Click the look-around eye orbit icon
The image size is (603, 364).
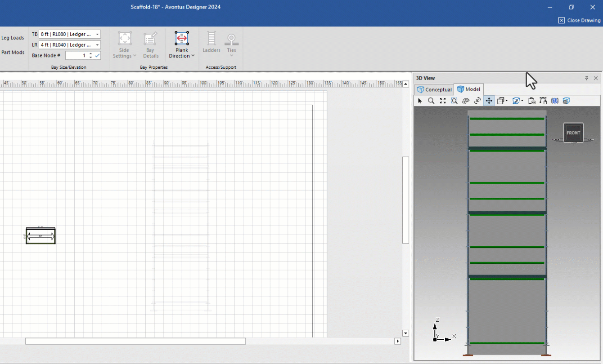pyautogui.click(x=466, y=101)
